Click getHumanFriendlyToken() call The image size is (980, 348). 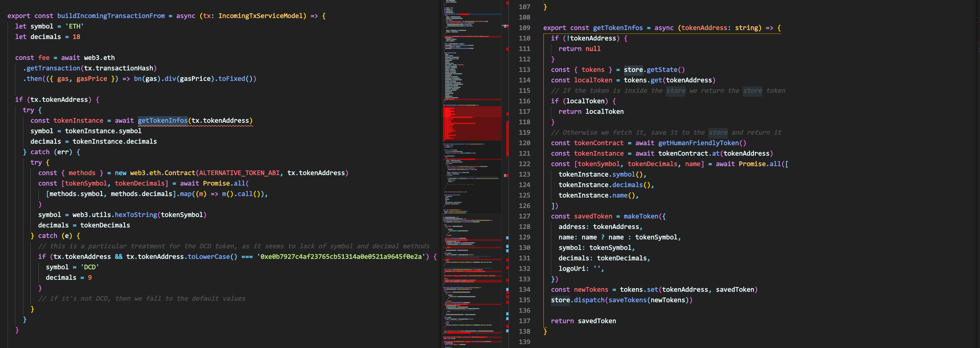pos(702,143)
